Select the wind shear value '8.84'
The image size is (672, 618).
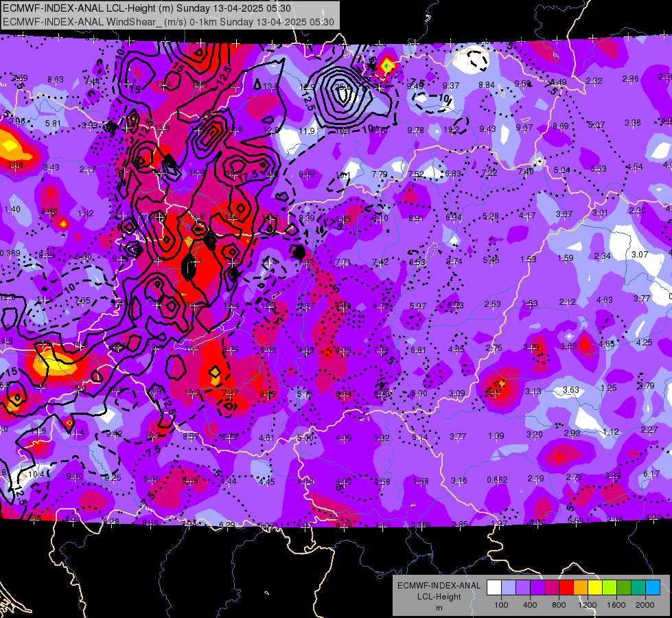pos(487,85)
